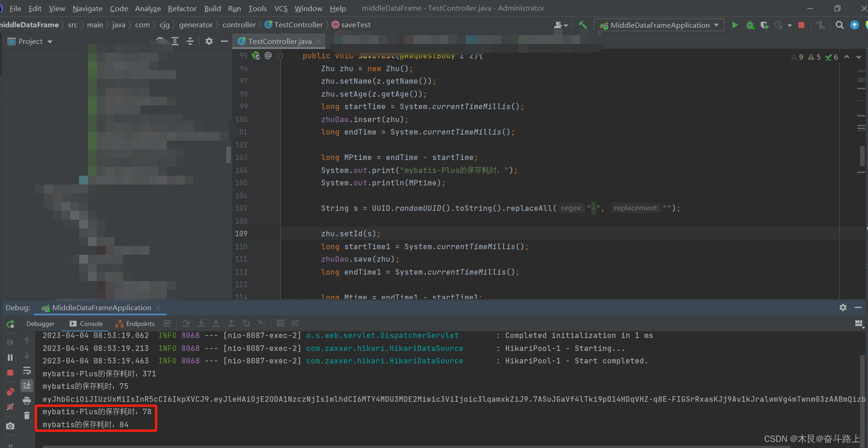Click the Build Project hammer icon
The height and width of the screenshot is (448, 868).
[583, 25]
